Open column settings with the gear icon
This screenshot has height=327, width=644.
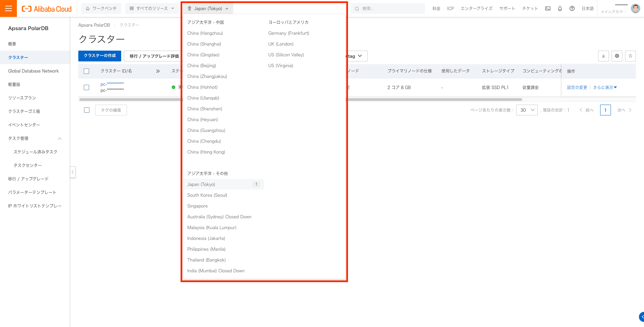(x=617, y=56)
